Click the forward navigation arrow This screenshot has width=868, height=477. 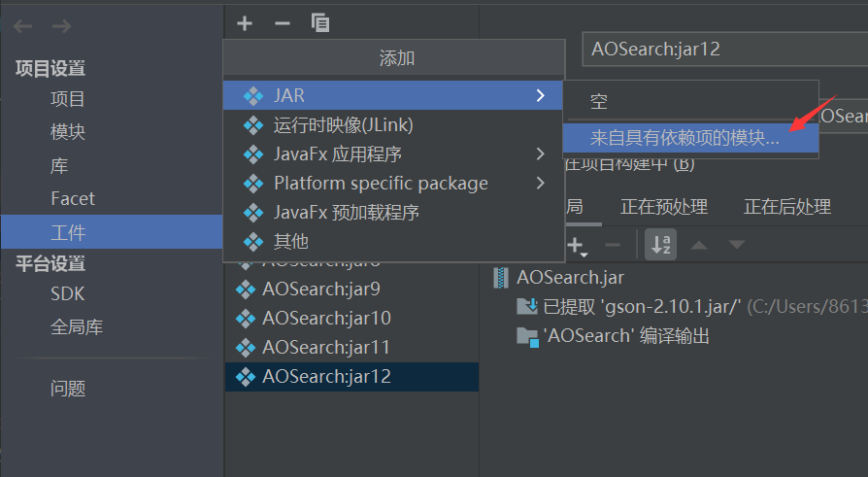point(61,26)
